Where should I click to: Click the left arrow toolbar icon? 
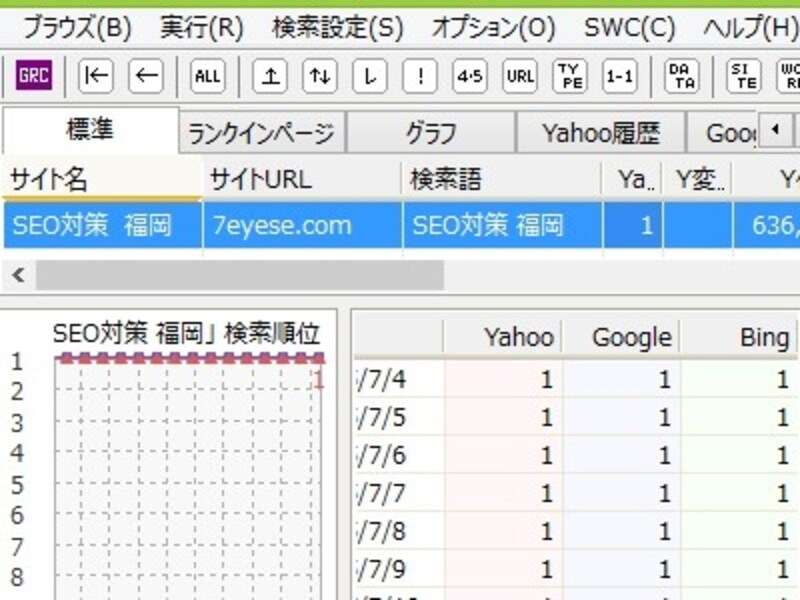146,76
